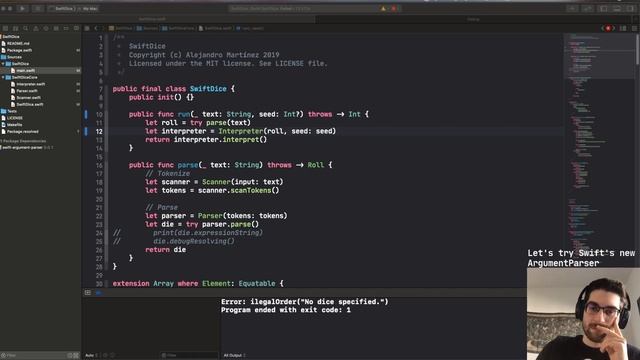Click the left editor tab title
Viewport: 640px width, 360px height.
(152, 19)
